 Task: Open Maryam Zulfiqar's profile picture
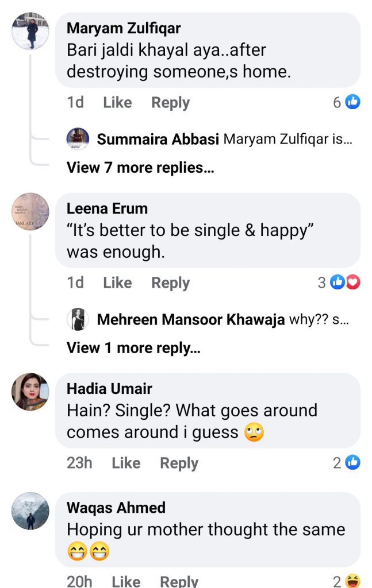(30, 33)
